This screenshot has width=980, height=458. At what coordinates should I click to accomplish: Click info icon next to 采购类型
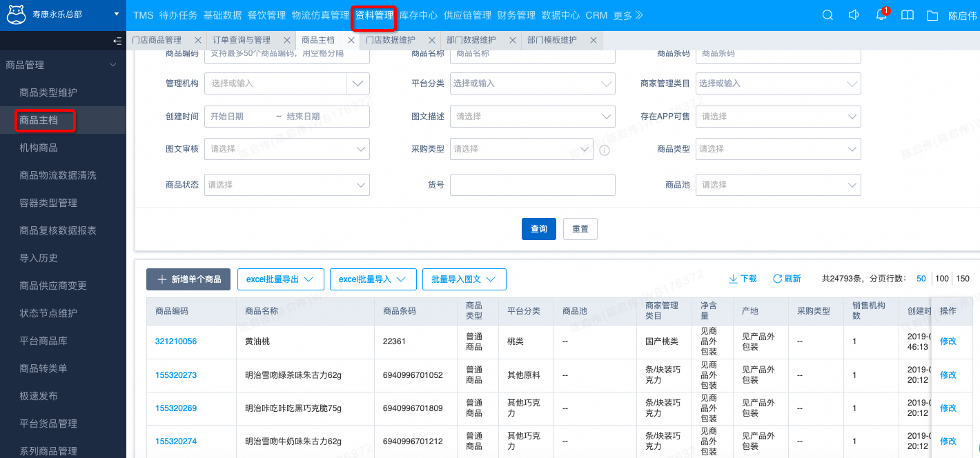605,150
